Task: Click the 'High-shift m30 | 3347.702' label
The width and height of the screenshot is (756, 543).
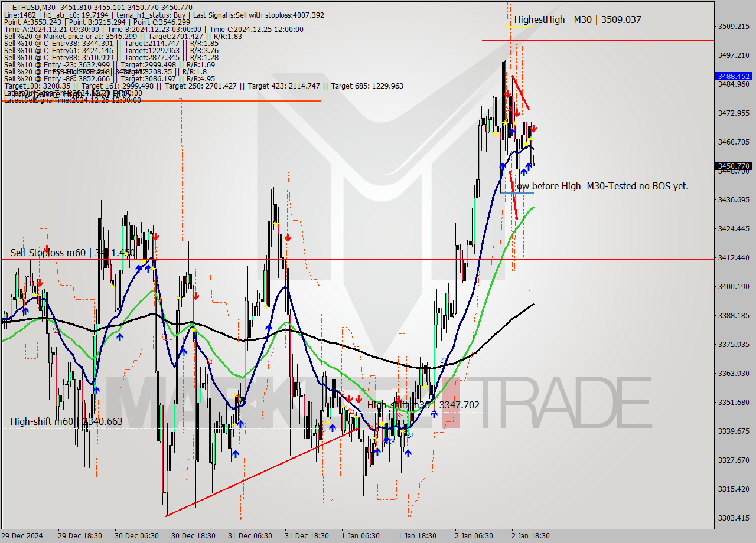Action: [423, 405]
